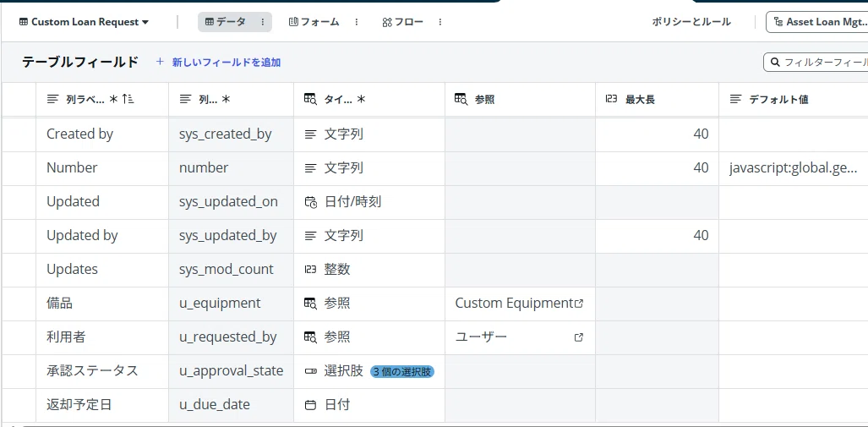This screenshot has width=868, height=427.
Task: Edit max length 40 of Created by
Action: [657, 134]
